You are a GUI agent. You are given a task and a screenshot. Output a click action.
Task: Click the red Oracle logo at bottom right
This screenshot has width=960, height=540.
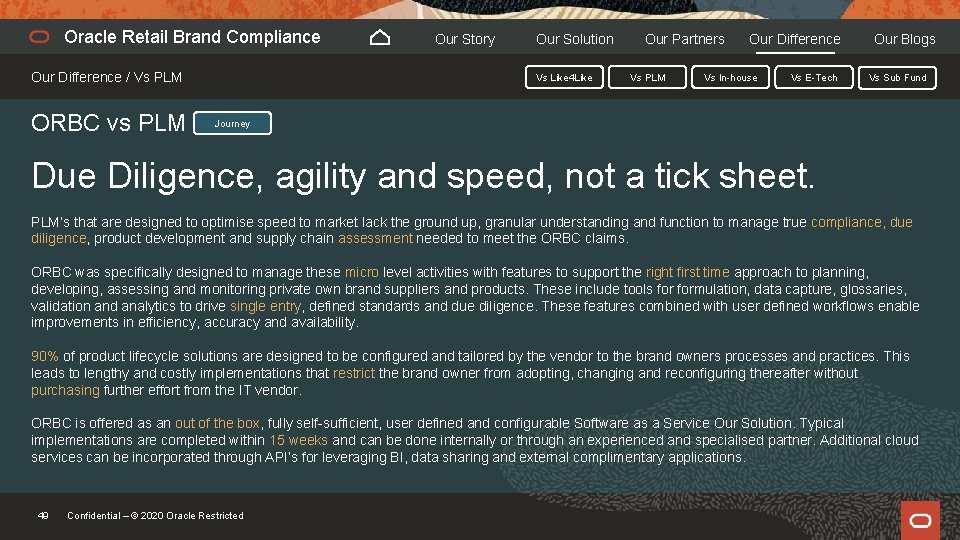920,520
